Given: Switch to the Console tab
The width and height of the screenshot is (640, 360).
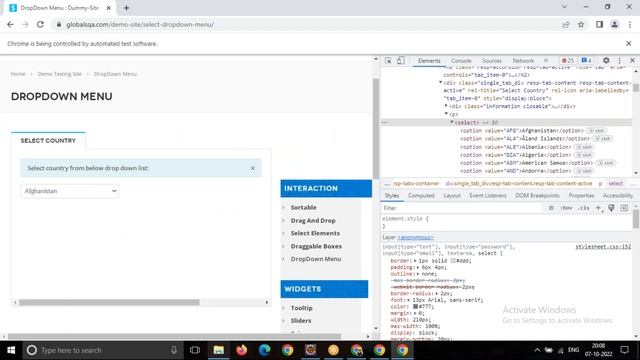Looking at the screenshot, I should pos(461,60).
